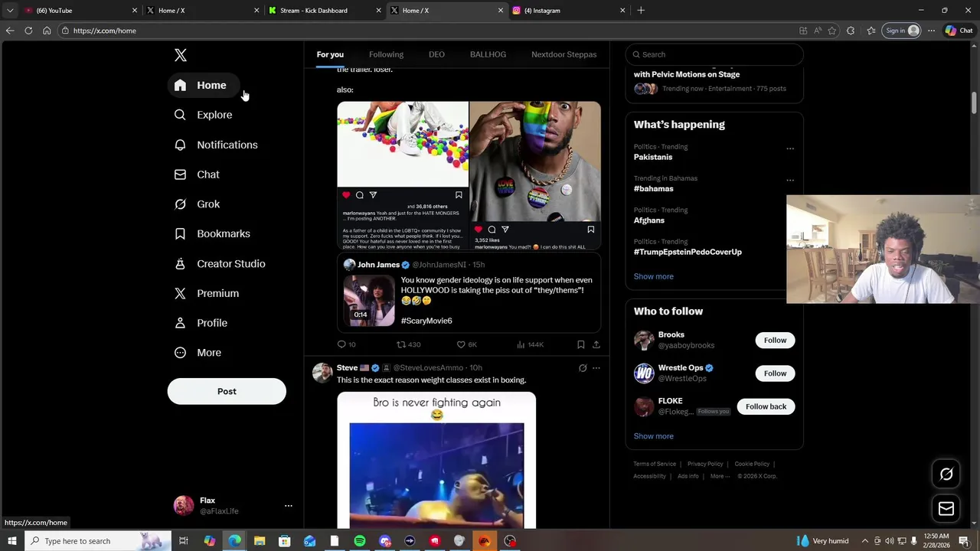Viewport: 980px width, 551px height.
Task: Go to Edge home button
Action: pyautogui.click(x=47, y=31)
